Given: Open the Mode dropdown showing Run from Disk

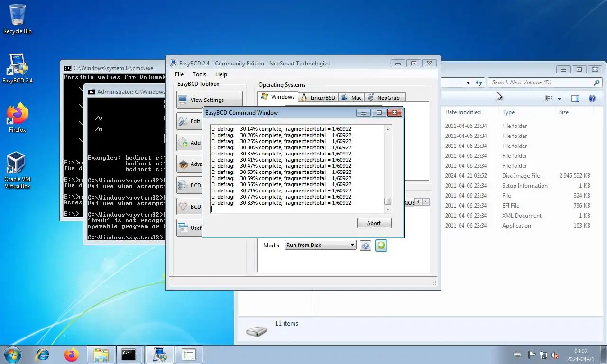Looking at the screenshot, I should (x=320, y=245).
